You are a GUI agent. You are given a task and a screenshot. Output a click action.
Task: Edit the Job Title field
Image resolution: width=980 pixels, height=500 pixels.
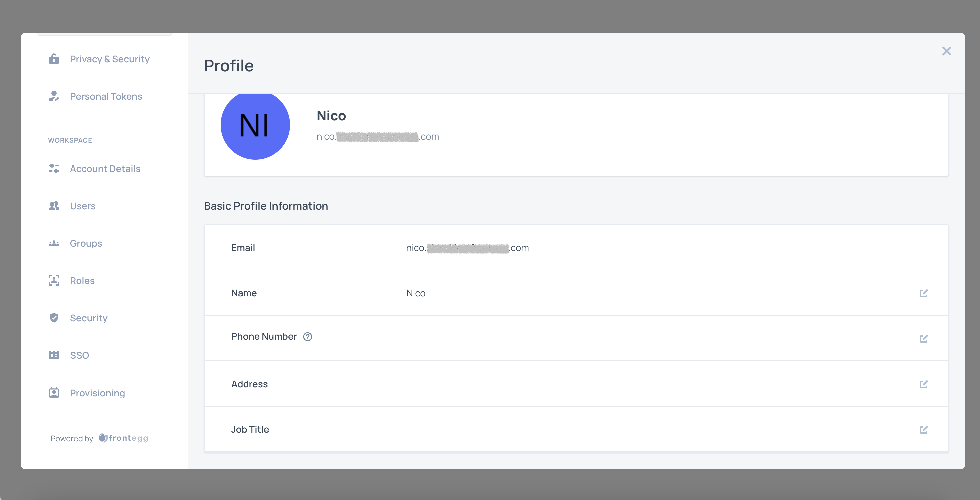[923, 430]
